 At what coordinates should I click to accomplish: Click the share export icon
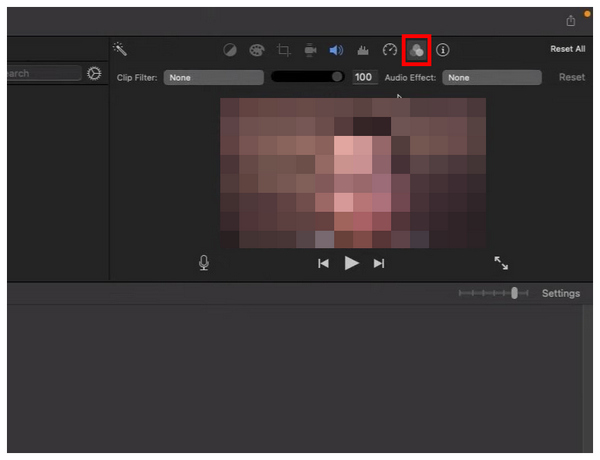(571, 20)
